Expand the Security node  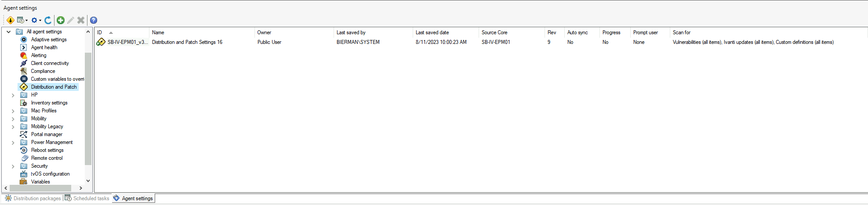click(13, 166)
